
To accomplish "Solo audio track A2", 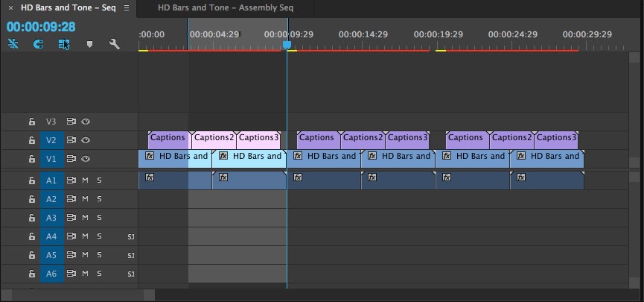I will 99,199.
